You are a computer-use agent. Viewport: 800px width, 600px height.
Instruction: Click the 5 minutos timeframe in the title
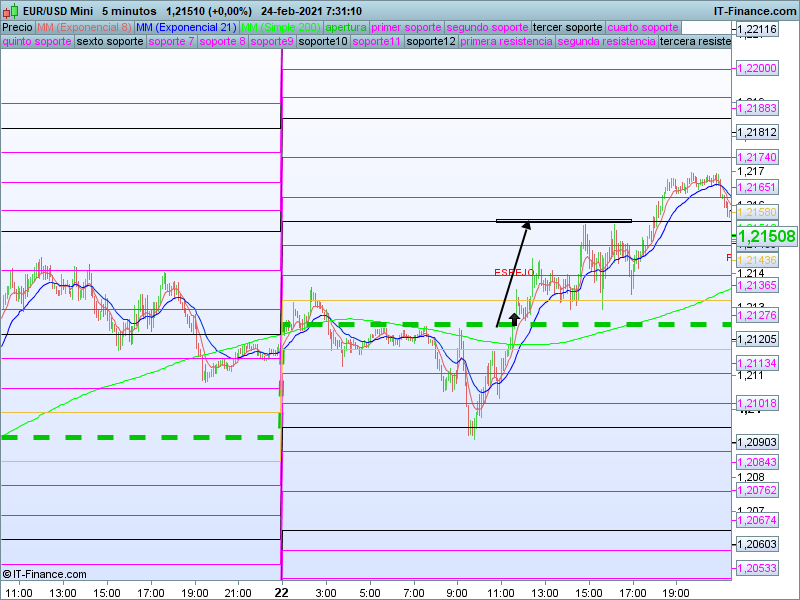coord(128,10)
